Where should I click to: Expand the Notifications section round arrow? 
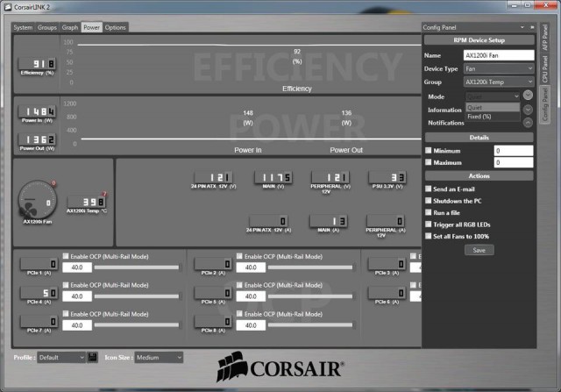(528, 123)
